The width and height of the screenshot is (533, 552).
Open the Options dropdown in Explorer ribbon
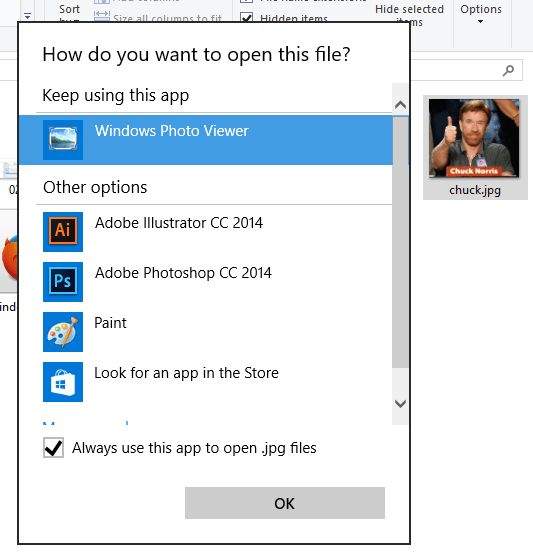point(481,13)
